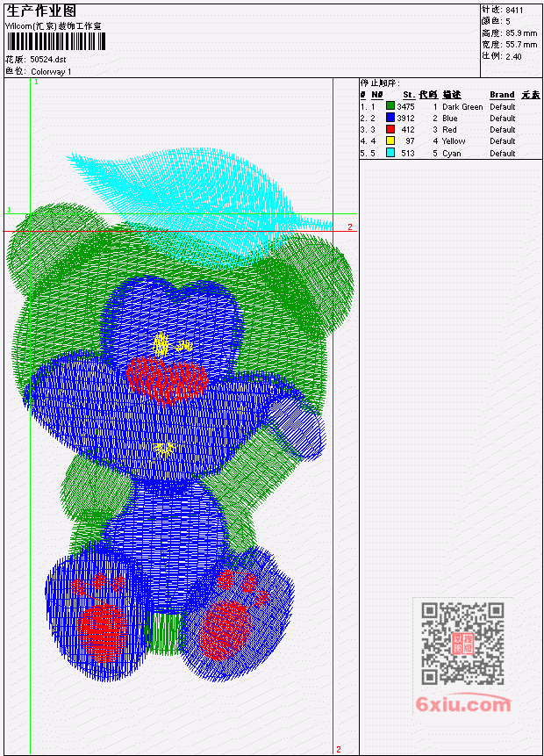This screenshot has width=544, height=756.
Task: Select the stitch count 513
Action: (x=408, y=154)
